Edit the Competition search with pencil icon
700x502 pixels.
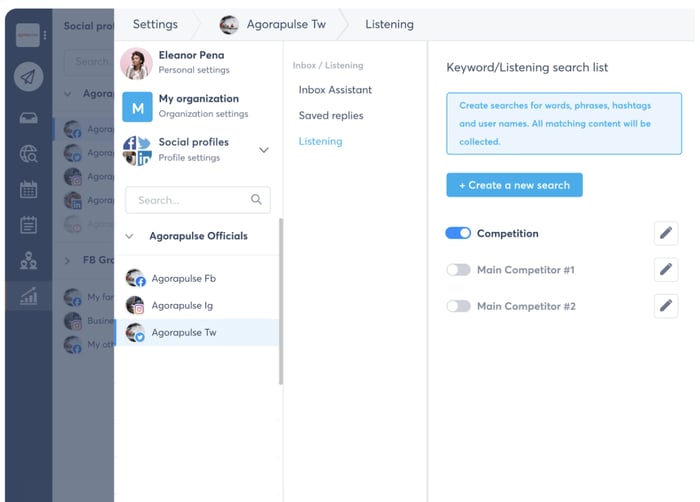click(x=666, y=233)
